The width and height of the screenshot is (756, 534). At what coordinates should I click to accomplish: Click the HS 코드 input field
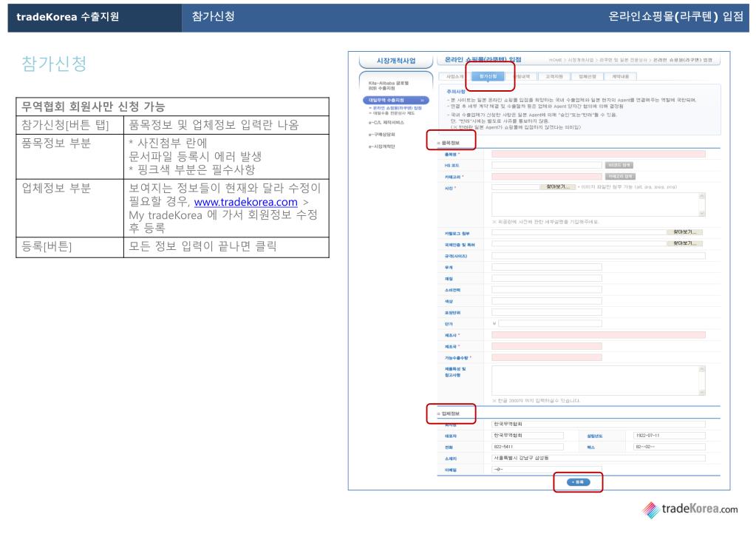(547, 165)
